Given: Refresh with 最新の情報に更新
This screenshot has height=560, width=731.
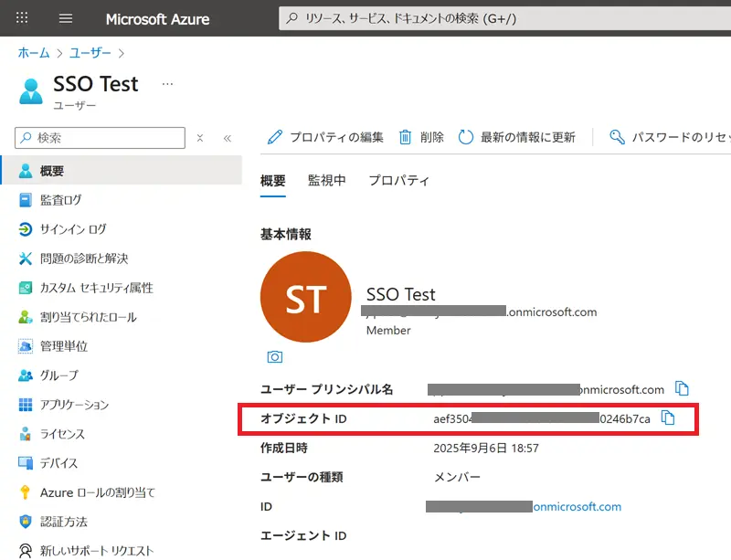Looking at the screenshot, I should pyautogui.click(x=516, y=137).
